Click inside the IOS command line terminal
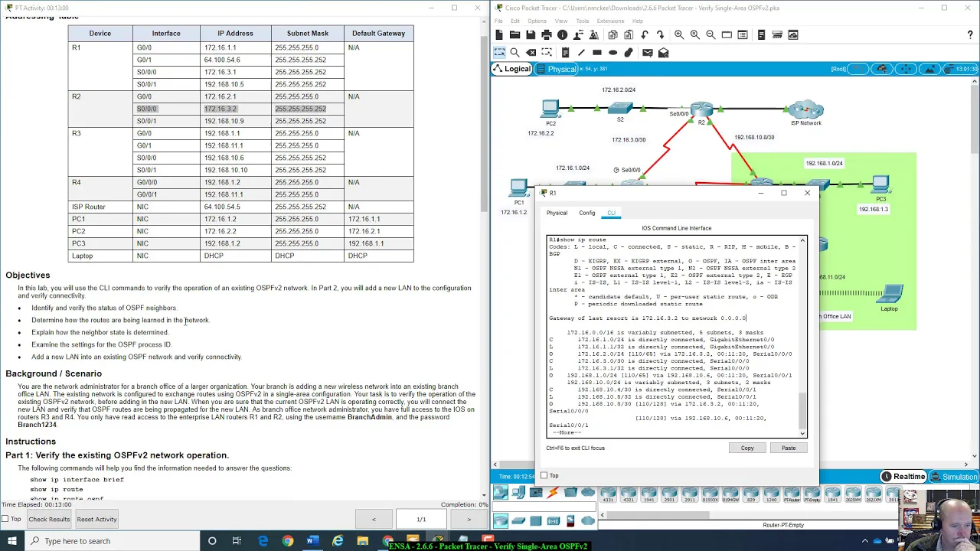Image resolution: width=980 pixels, height=551 pixels. (x=672, y=337)
